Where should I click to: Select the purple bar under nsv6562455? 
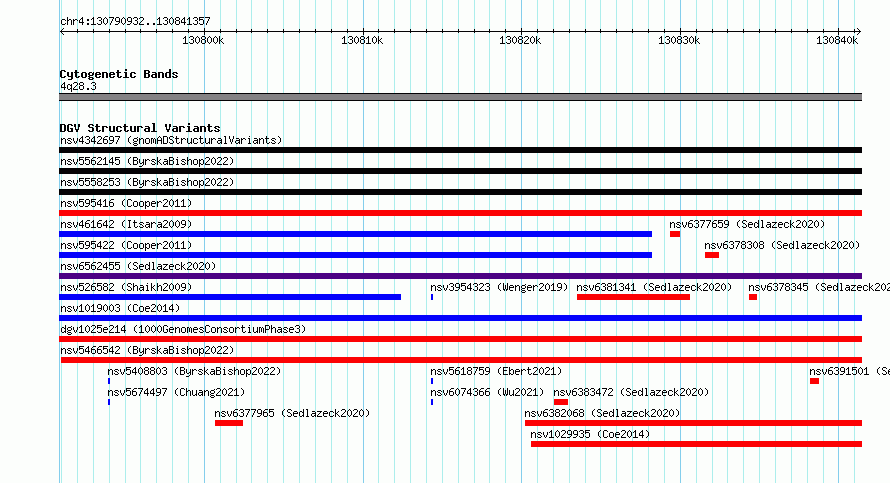460,276
